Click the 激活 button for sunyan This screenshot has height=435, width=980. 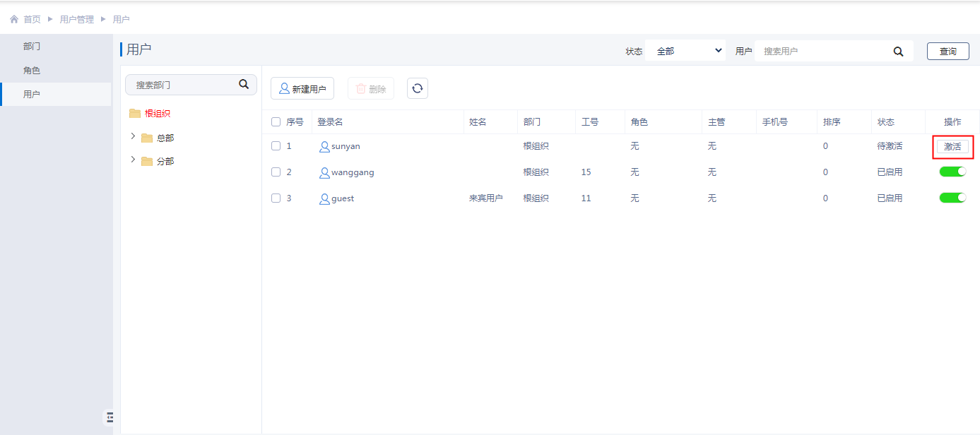pyautogui.click(x=952, y=146)
